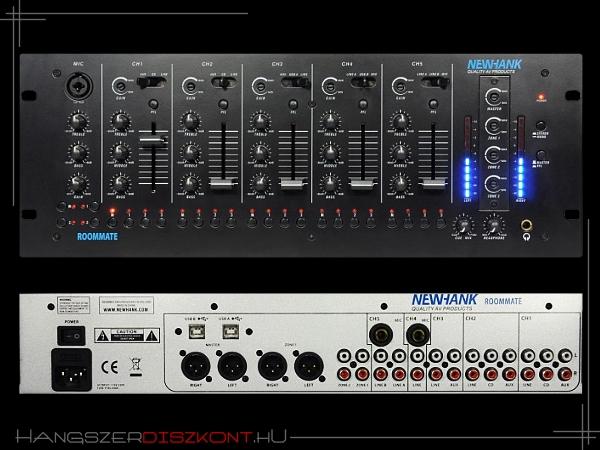Flip the rear POWER rocker switch
The height and width of the screenshot is (450, 600).
71,336
